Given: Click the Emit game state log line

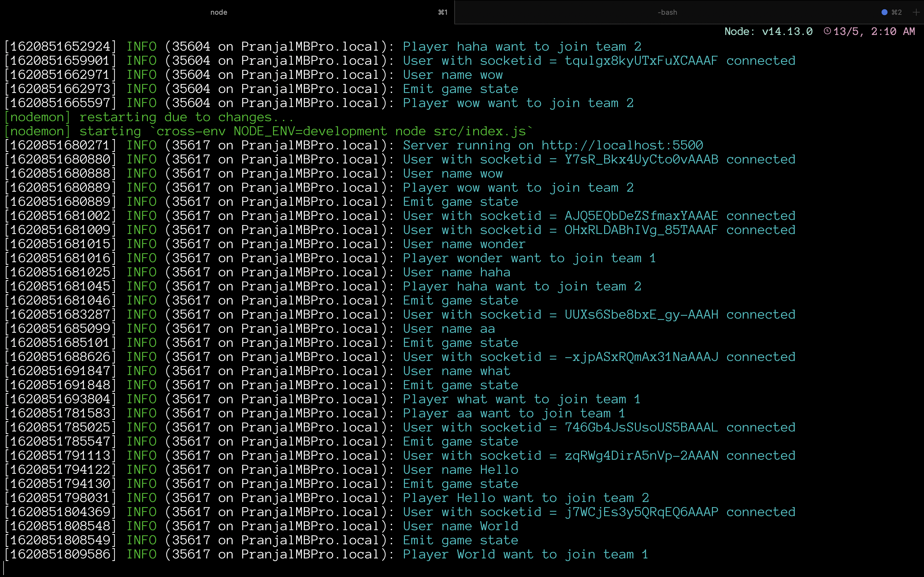Looking at the screenshot, I should click(x=460, y=88).
